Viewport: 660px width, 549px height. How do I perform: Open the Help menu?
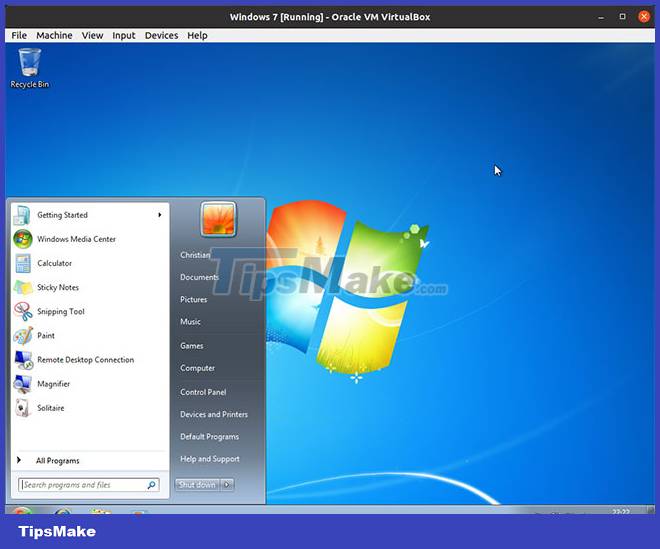tap(197, 35)
